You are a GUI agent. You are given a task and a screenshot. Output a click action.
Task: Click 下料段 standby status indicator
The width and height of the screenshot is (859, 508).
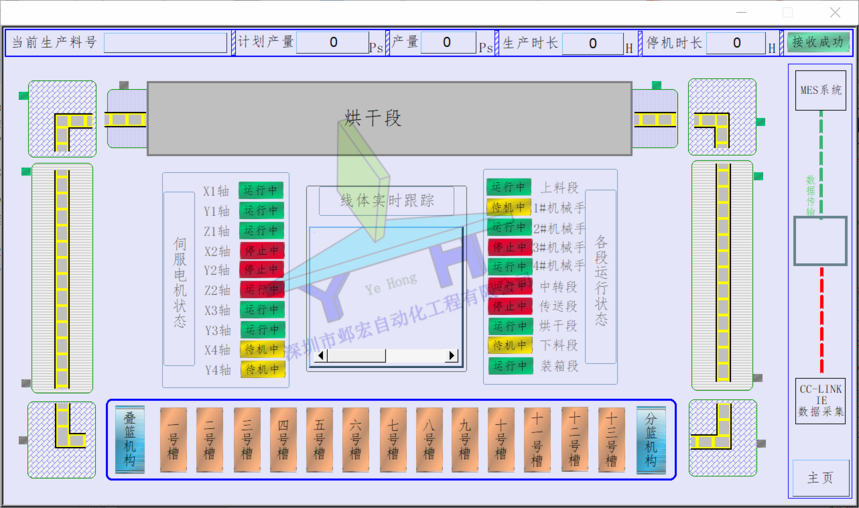(x=510, y=345)
